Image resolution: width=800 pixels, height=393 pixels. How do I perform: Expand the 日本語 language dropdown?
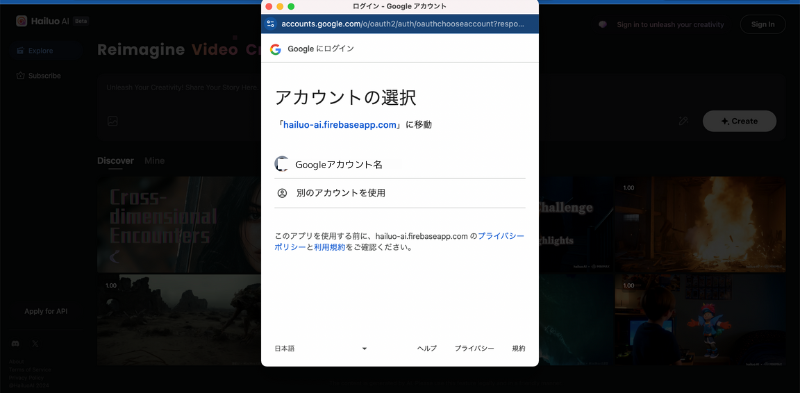pyautogui.click(x=321, y=349)
